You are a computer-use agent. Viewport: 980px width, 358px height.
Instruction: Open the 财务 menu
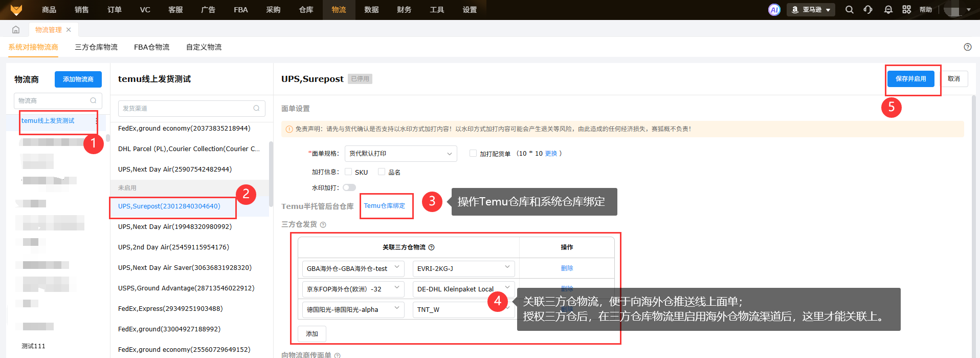click(x=404, y=10)
